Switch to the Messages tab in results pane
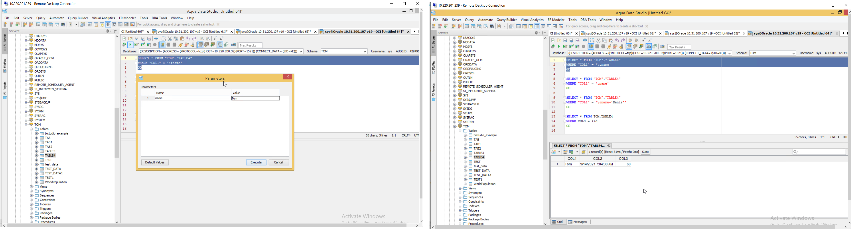Screen dimensions: 868x231 578,222
